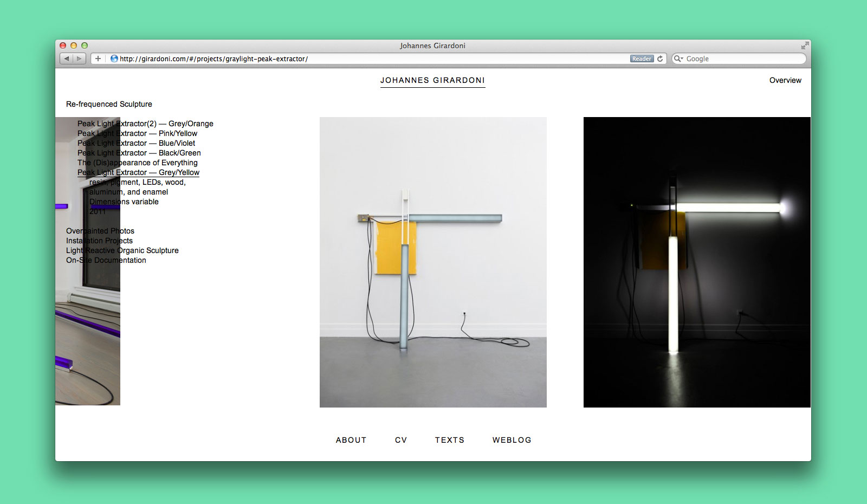The height and width of the screenshot is (504, 867).
Task: Click the browser back arrow button
Action: click(x=67, y=59)
